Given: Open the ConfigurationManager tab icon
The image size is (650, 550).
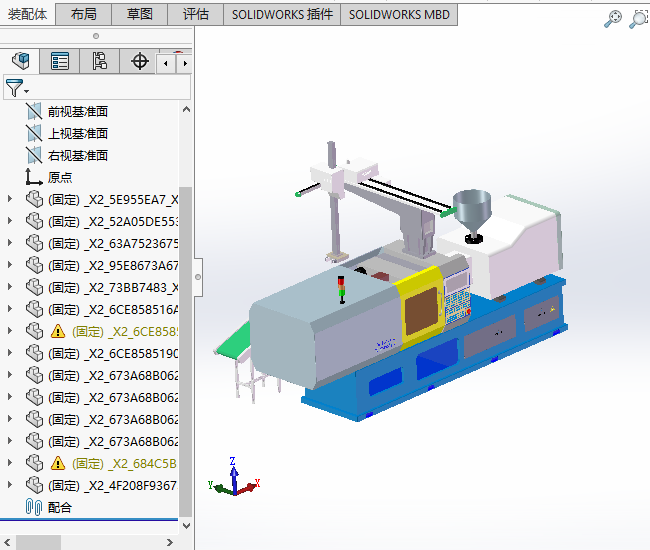Looking at the screenshot, I should point(99,61).
